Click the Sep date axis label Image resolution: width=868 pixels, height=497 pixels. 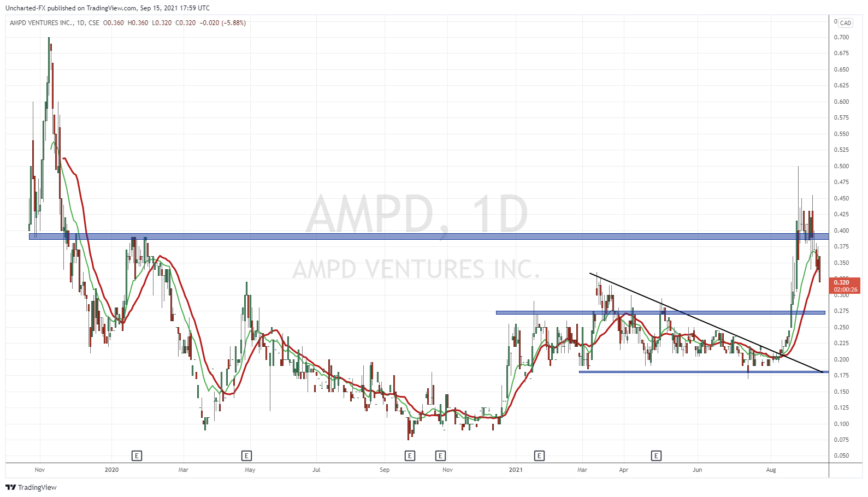pyautogui.click(x=385, y=470)
